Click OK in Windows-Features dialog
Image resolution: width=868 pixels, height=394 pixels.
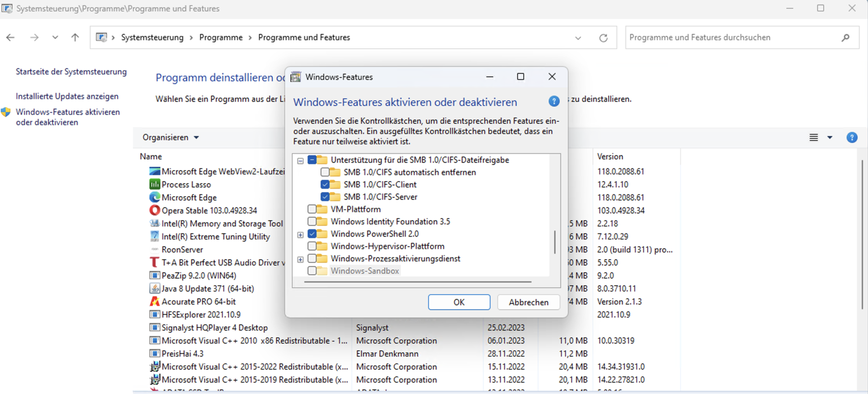pyautogui.click(x=459, y=302)
